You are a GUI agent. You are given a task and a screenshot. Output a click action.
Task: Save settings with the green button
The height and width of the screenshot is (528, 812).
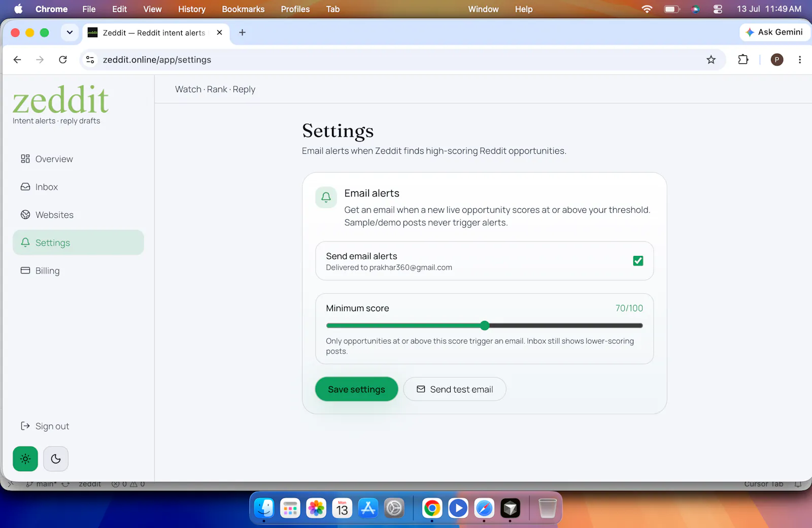pos(356,389)
